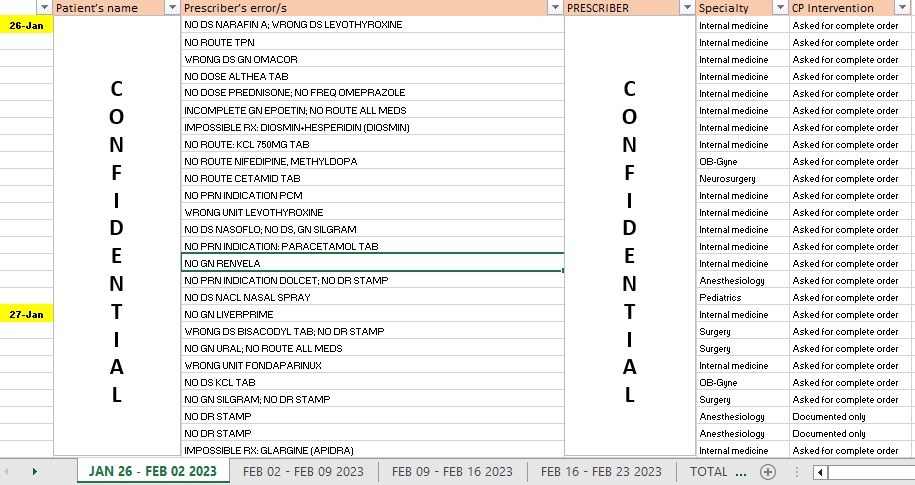
Task: Select cell NO ROUTE NIFEDIPINE, METHYLDOPA
Action: [x=372, y=161]
